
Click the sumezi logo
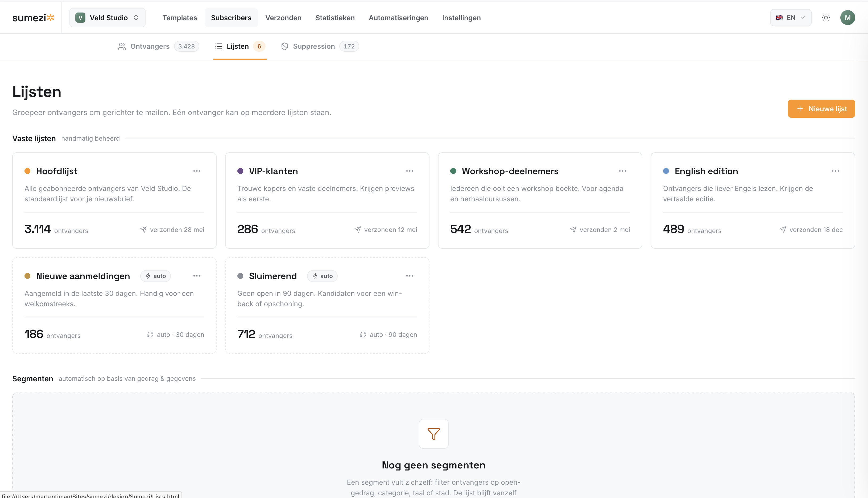tap(34, 18)
